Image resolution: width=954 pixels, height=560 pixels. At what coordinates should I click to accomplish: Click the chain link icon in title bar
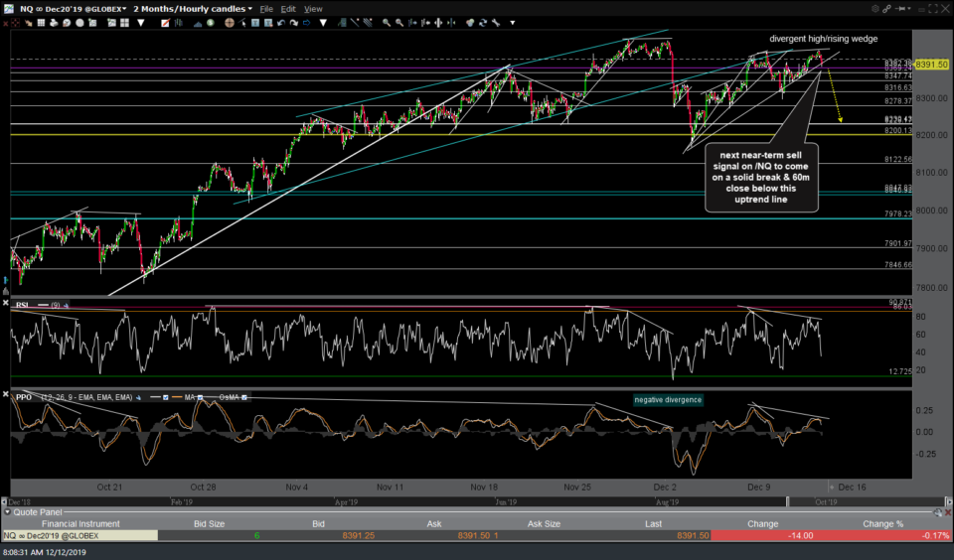886,9
